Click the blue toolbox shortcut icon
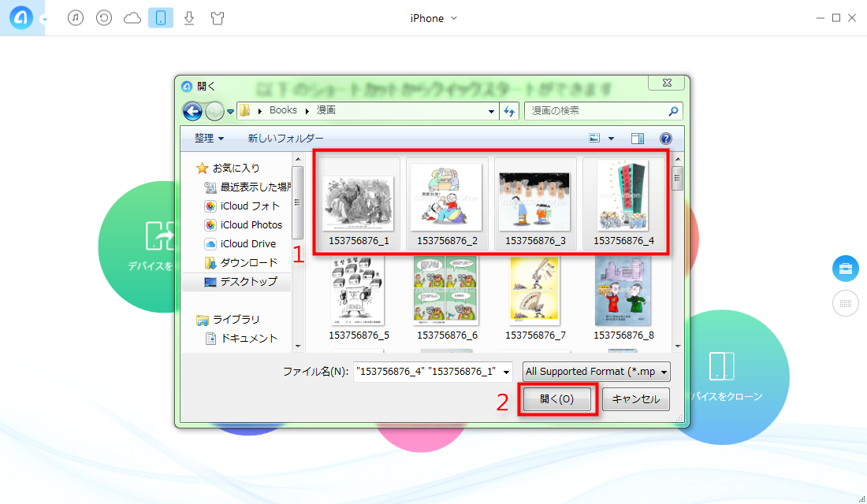867x504 pixels. (x=846, y=269)
